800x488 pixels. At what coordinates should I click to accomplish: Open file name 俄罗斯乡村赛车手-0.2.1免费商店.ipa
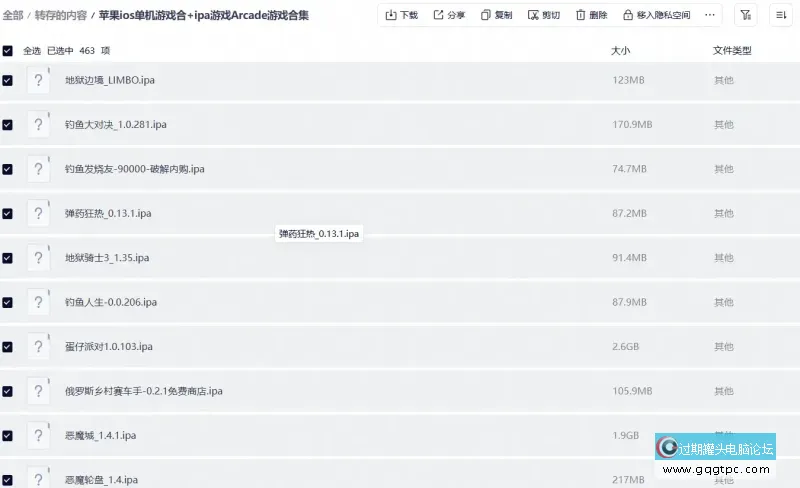[144, 391]
